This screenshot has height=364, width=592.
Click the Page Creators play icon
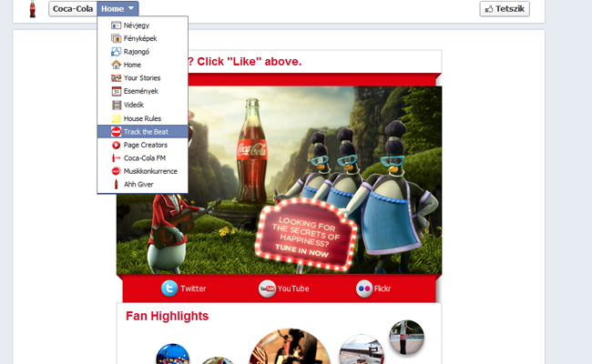pyautogui.click(x=116, y=145)
